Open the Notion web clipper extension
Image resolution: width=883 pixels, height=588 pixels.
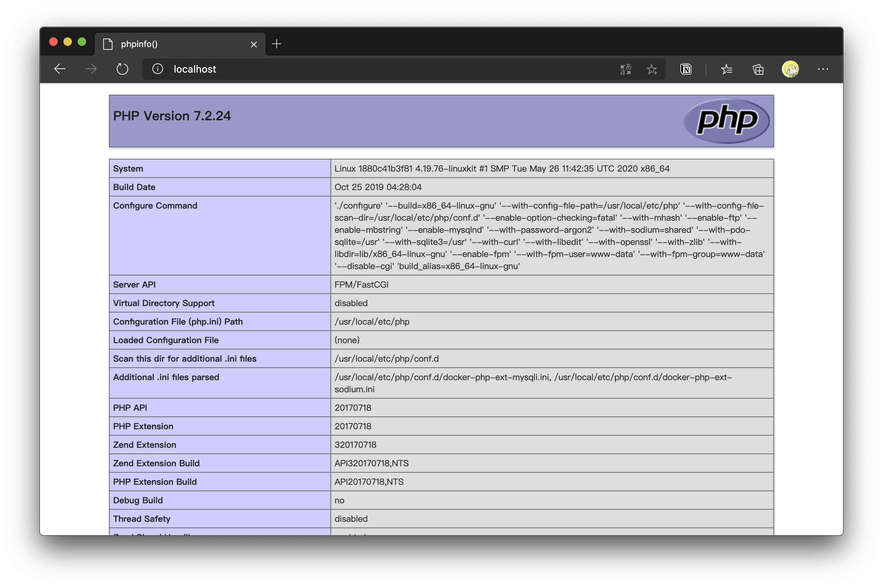686,69
